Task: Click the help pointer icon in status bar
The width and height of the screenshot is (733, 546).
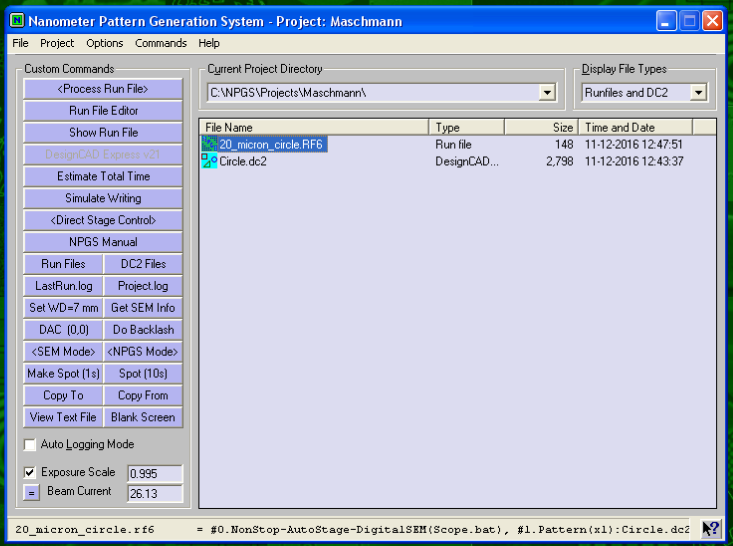Action: (x=711, y=529)
